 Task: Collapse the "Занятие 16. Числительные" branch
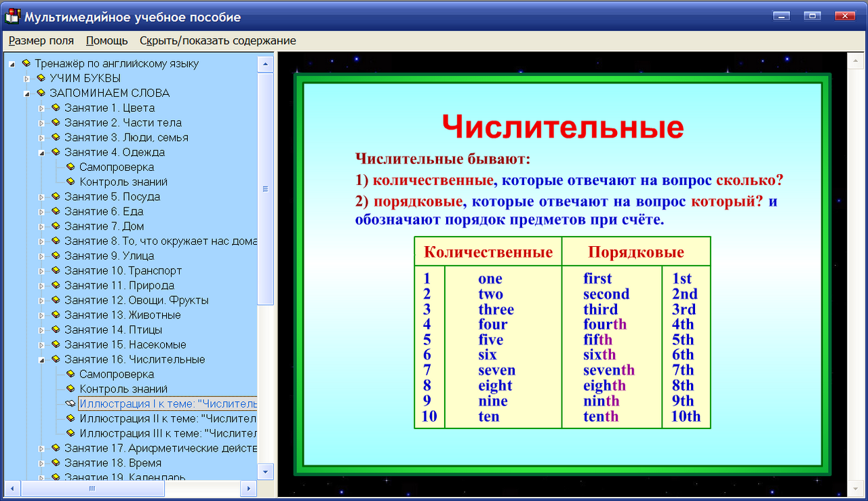[x=41, y=359]
